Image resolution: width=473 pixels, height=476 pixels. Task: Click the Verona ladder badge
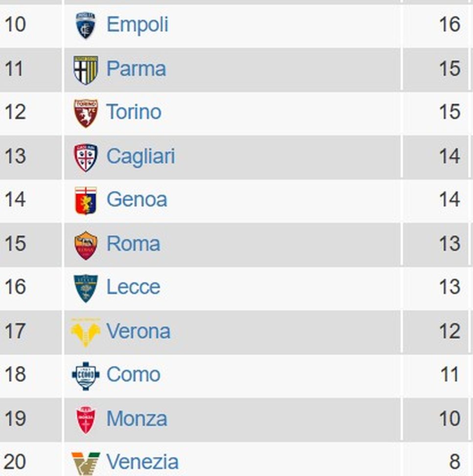[x=86, y=331]
